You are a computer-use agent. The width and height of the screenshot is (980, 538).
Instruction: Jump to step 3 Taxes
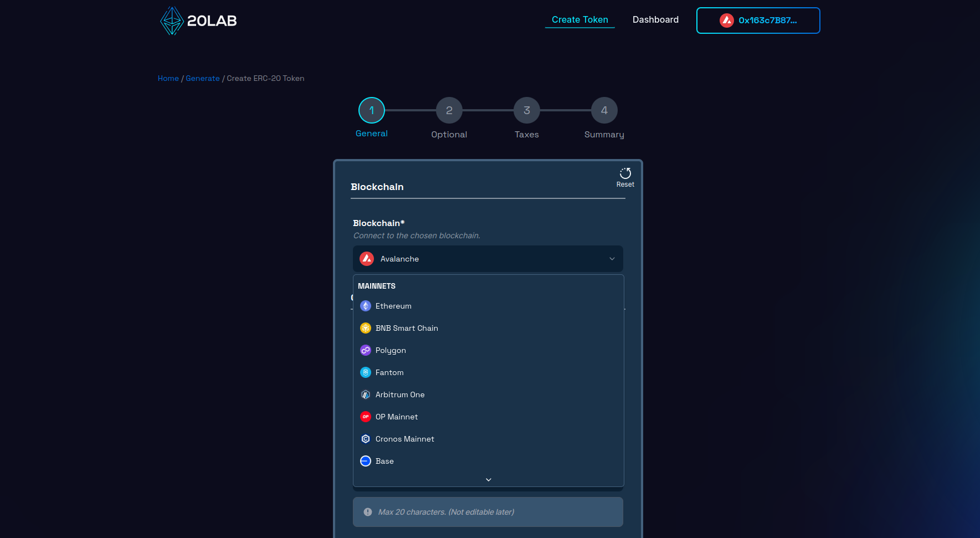click(527, 110)
